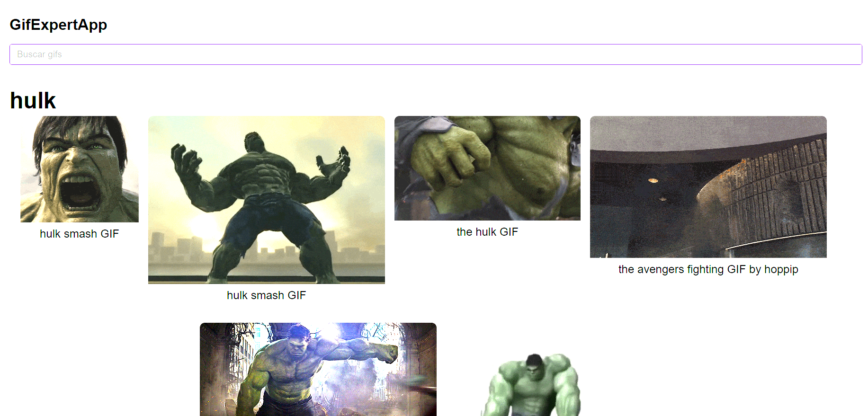Click Hulk's extended fist in ruins GIF
This screenshot has width=868, height=416.
(386, 353)
